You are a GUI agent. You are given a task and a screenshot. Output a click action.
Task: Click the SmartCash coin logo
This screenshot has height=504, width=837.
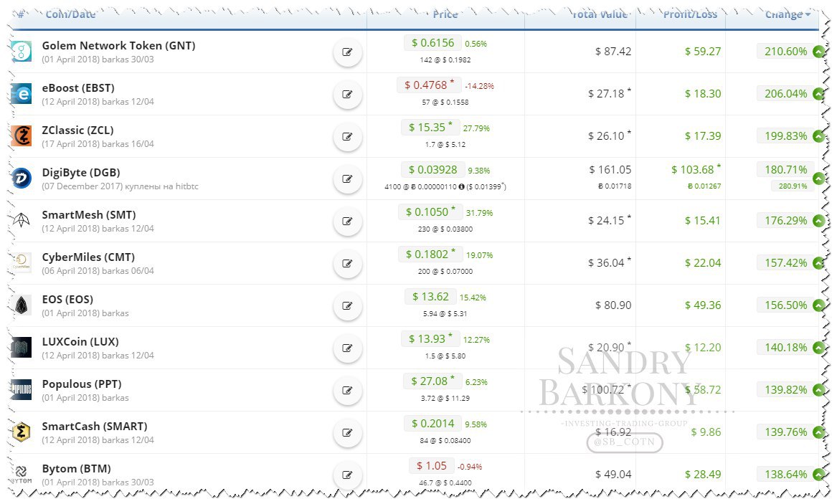pos(22,432)
